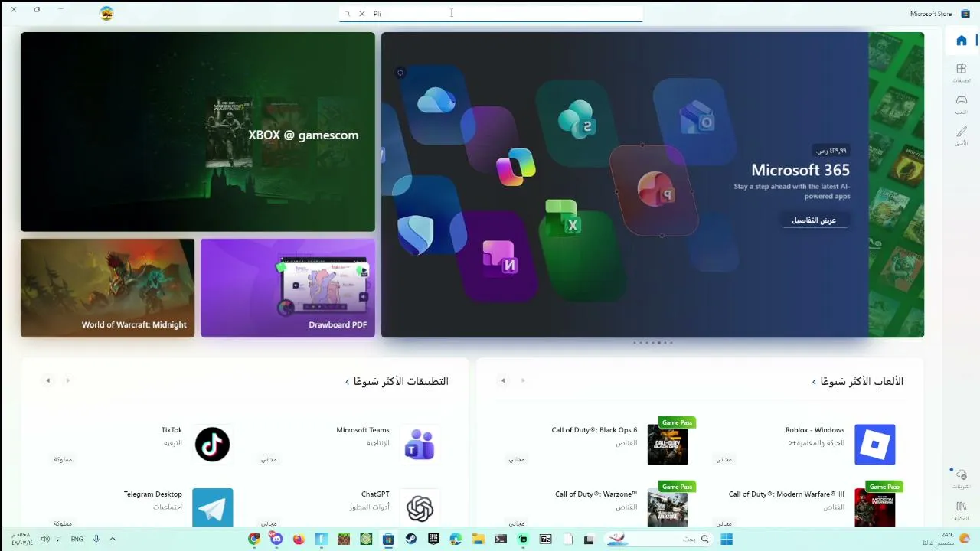The width and height of the screenshot is (980, 551).
Task: Open Google Chrome from the taskbar
Action: coord(254,539)
